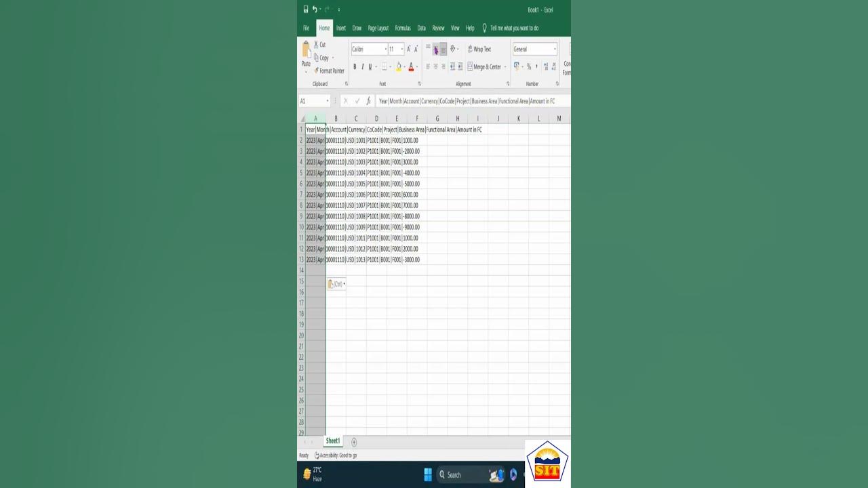This screenshot has height=488, width=868.
Task: Click the Insert Function fx icon
Action: coord(368,101)
